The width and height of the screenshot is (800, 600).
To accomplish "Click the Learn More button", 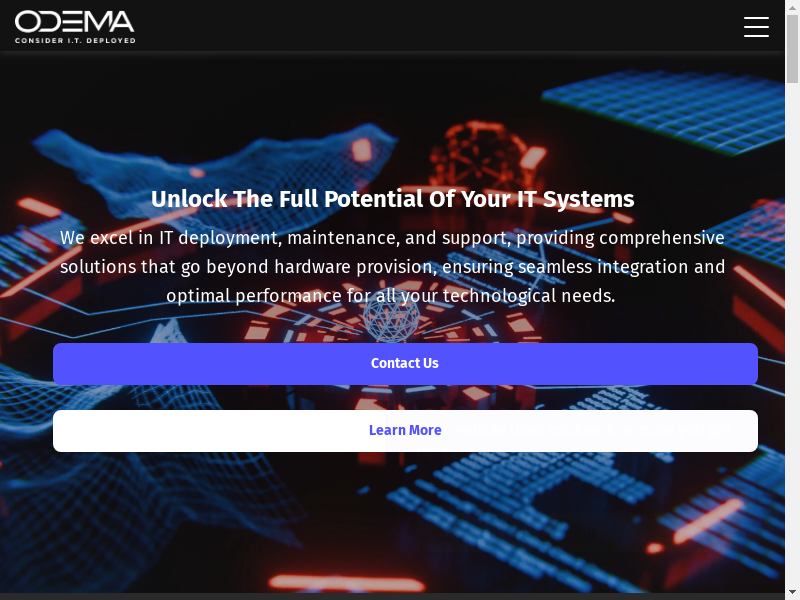I will [x=405, y=431].
